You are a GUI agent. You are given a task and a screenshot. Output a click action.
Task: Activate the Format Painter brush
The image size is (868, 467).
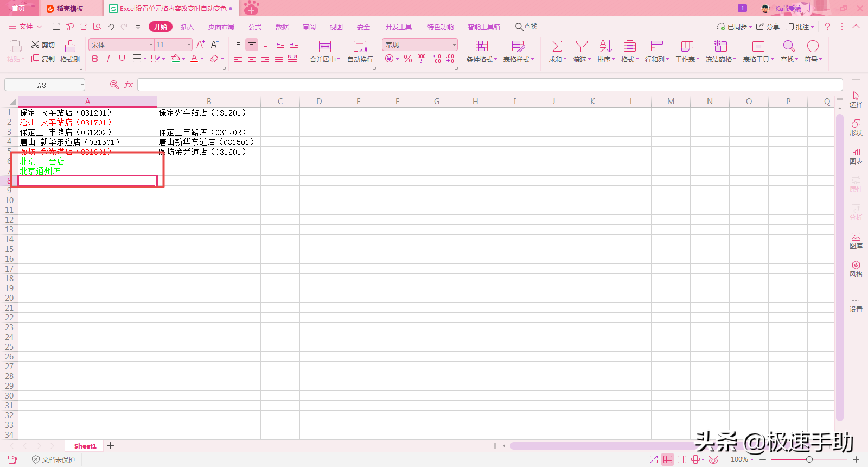coord(70,52)
